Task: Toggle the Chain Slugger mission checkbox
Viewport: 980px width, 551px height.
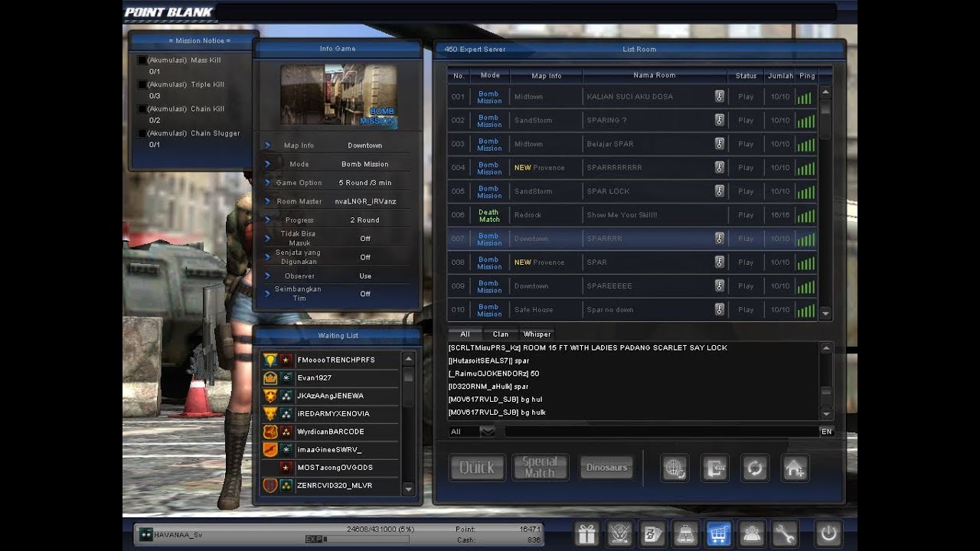Action: 142,134
